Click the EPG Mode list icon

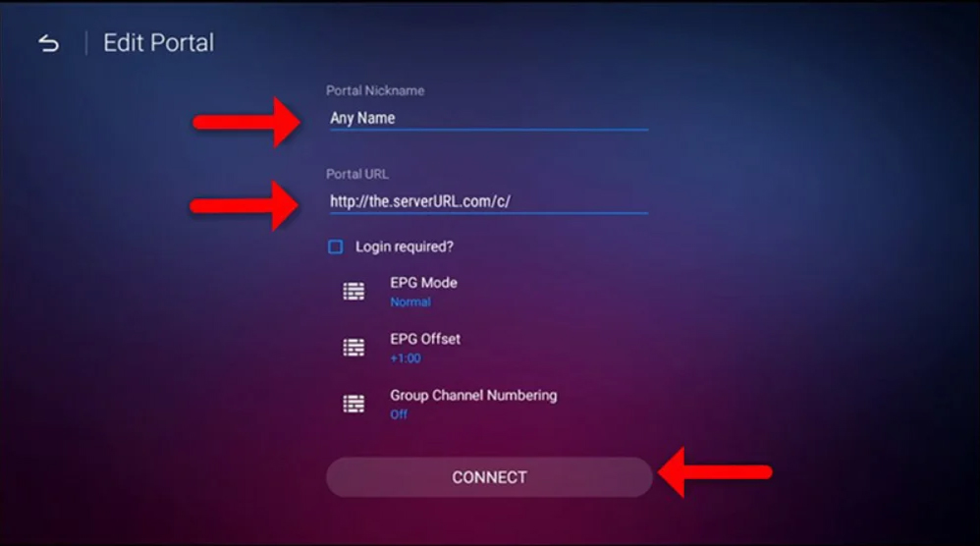click(x=354, y=291)
